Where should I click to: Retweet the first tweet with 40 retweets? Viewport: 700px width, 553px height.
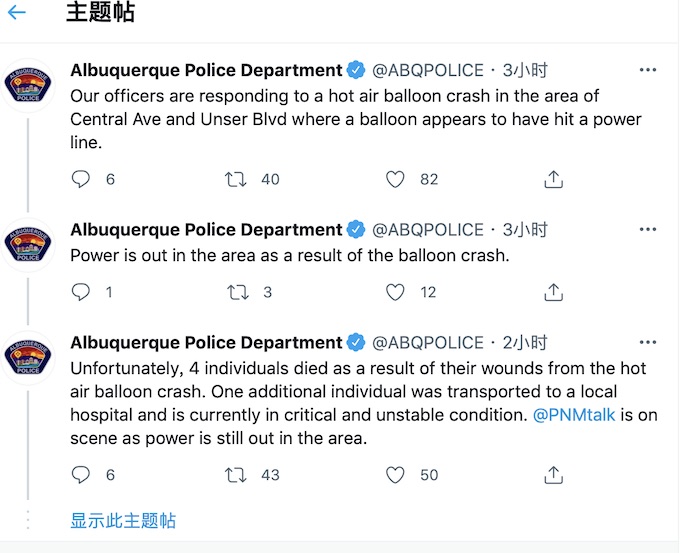pyautogui.click(x=235, y=179)
